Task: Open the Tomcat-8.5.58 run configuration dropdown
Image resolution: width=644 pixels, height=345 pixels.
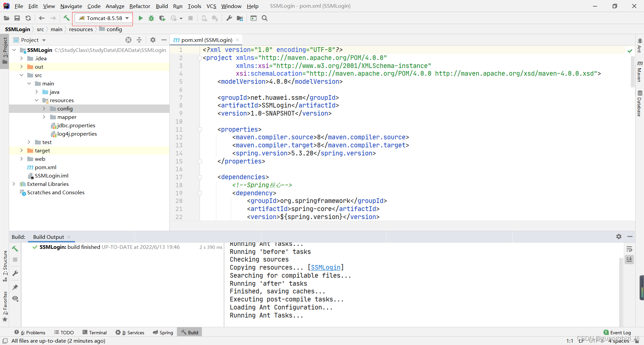Action: [104, 18]
